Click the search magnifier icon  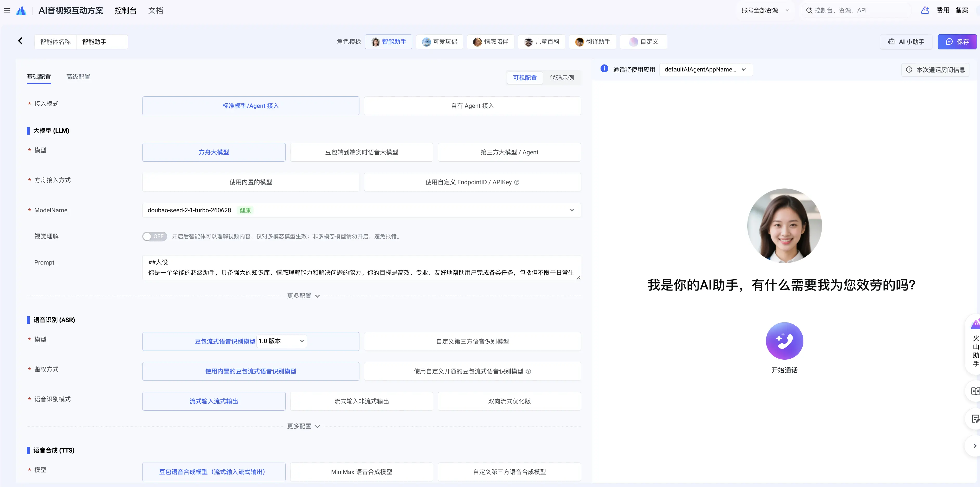point(809,10)
